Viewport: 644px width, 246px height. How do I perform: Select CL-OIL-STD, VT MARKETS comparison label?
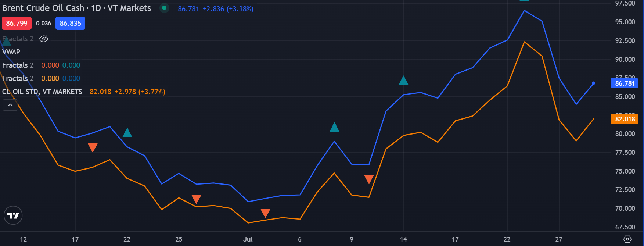point(42,92)
